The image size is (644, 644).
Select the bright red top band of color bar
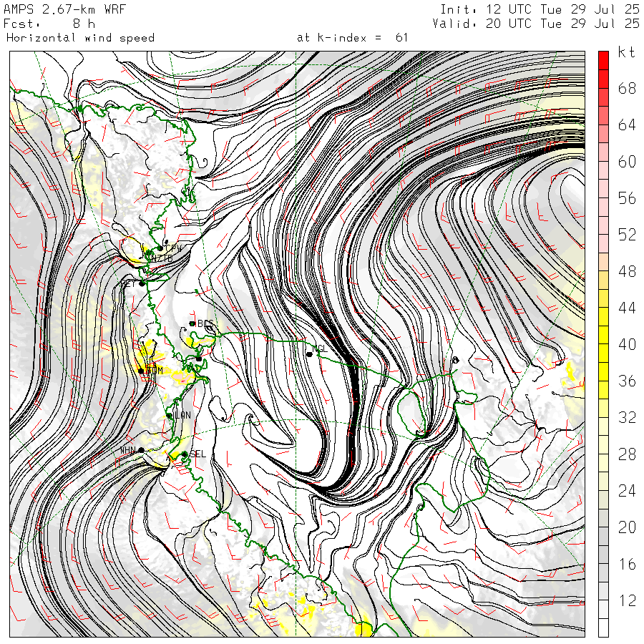(603, 60)
